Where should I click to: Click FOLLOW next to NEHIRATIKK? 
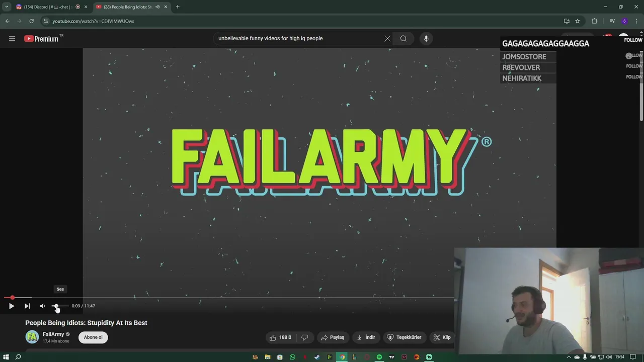(634, 77)
